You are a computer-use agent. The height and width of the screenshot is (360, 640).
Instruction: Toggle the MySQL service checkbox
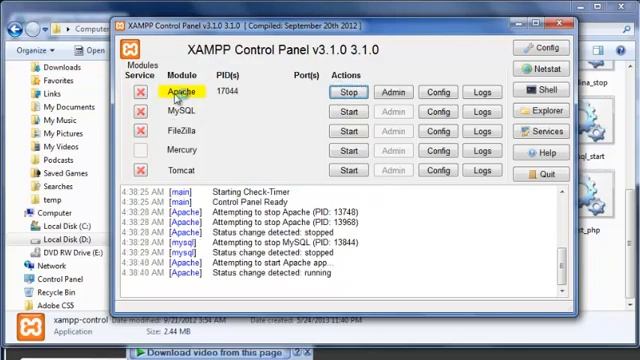tap(140, 111)
